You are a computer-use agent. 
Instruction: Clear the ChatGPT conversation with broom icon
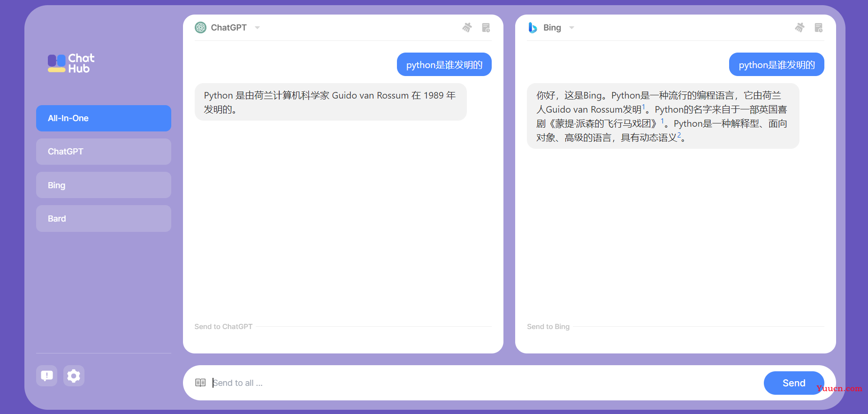[x=467, y=28]
